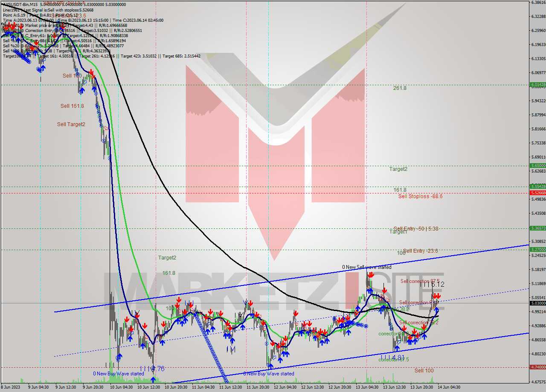Screen dimensions: 546x392
Task: Click the green 5.55428 price tag
Action: point(537,186)
